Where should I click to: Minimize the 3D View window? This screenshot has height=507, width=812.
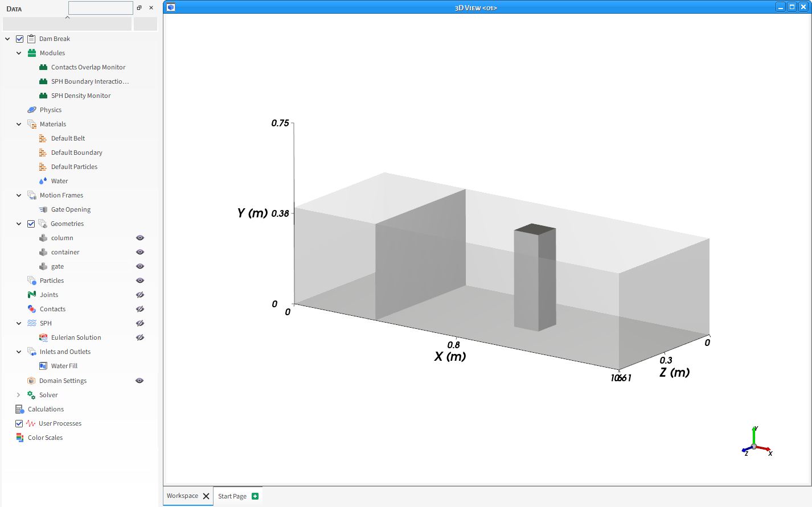point(781,7)
